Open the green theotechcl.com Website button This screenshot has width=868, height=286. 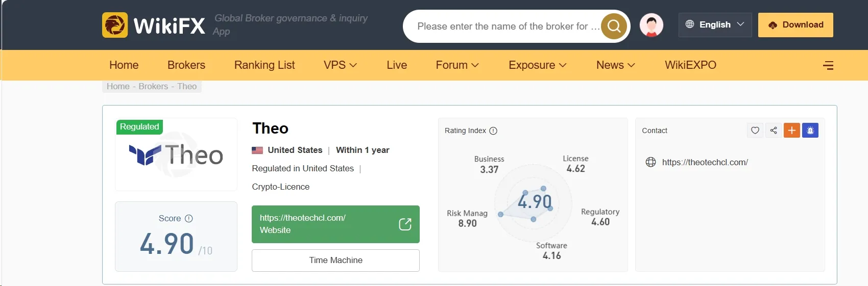pos(335,224)
